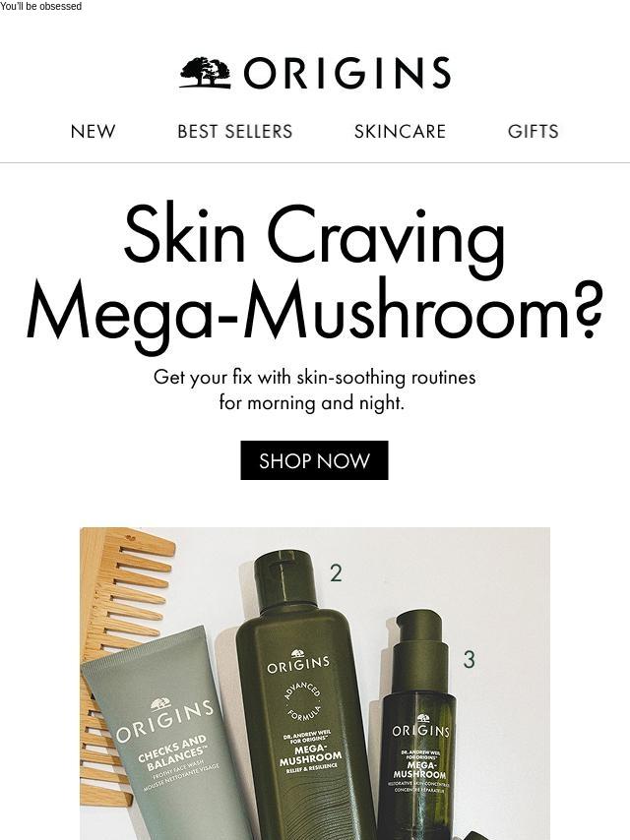Click the Origins tree emblem on the tall bottle
The height and width of the screenshot is (840, 630).
point(297,653)
